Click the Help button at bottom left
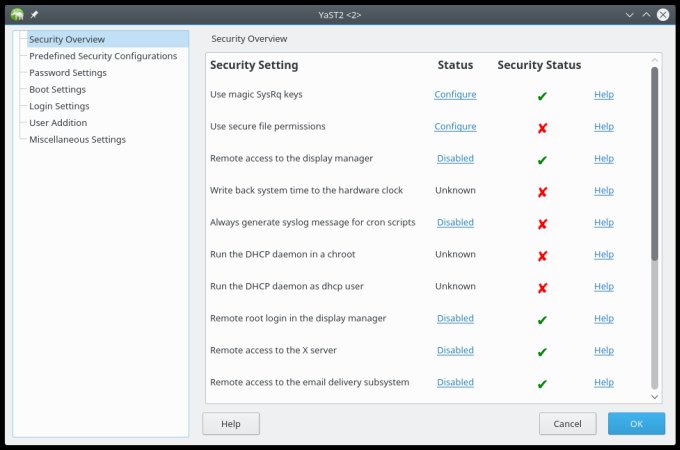 click(231, 424)
